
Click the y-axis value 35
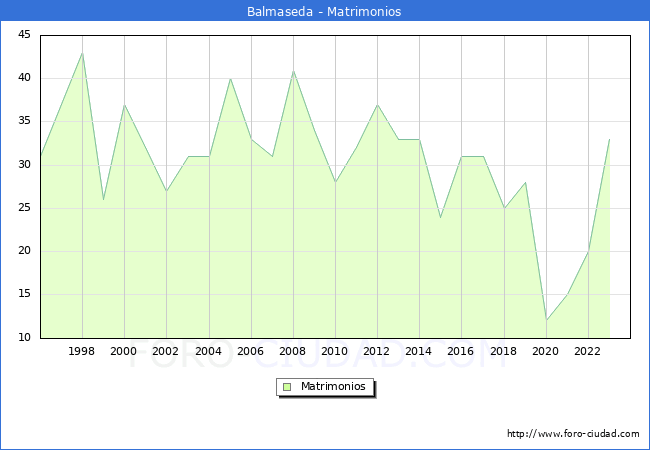tap(24, 121)
